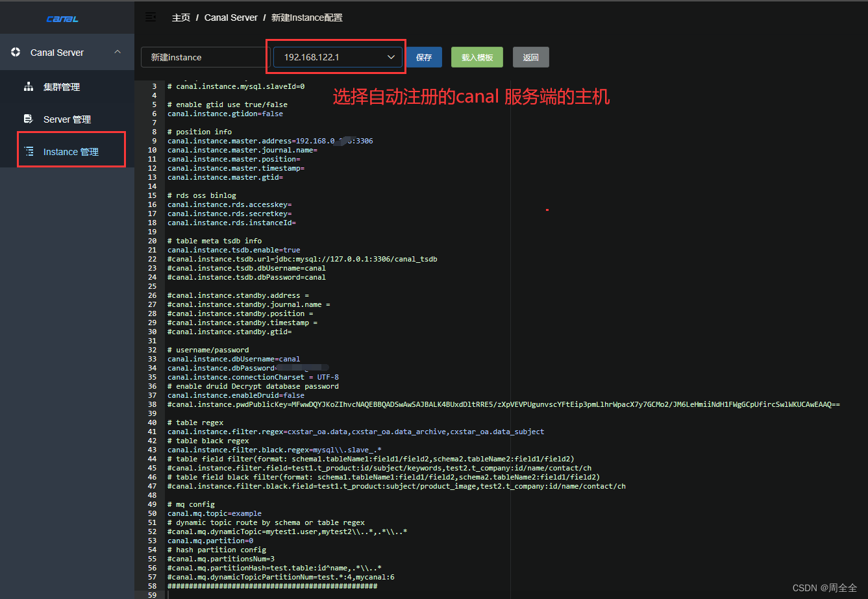
Task: Click the pwdPublicKey line
Action: (504, 404)
